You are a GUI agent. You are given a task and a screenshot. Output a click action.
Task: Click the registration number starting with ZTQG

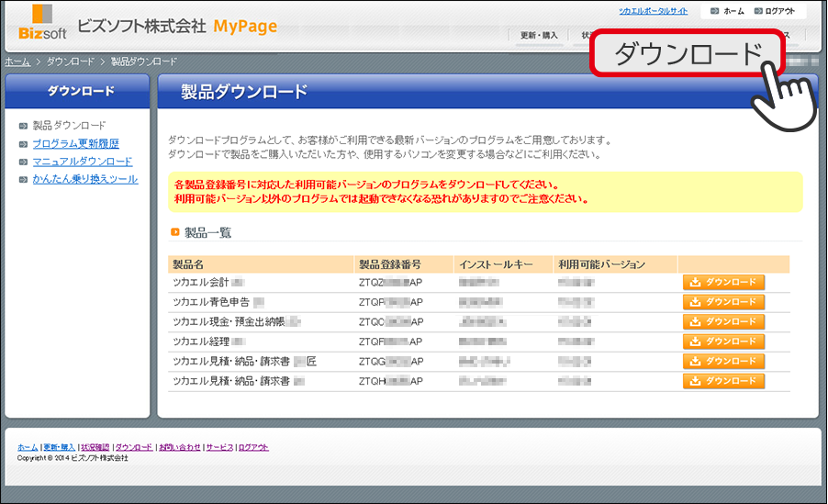pyautogui.click(x=391, y=362)
